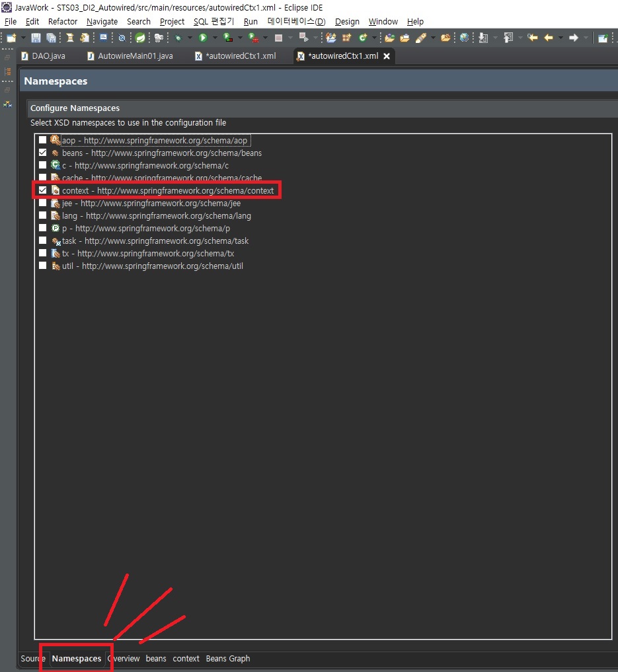The height and width of the screenshot is (672, 618).
Task: Click the Open Type folder icon
Action: (x=389, y=38)
